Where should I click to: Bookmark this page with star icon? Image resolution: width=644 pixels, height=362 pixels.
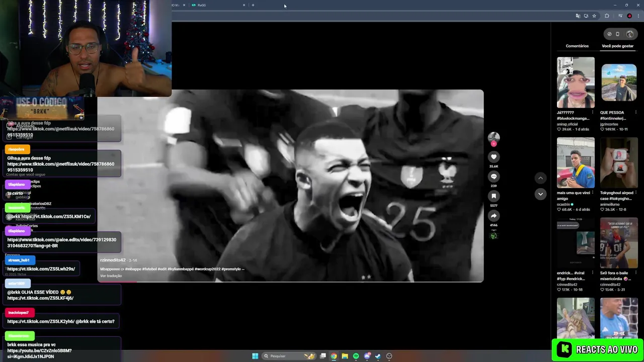pyautogui.click(x=594, y=16)
